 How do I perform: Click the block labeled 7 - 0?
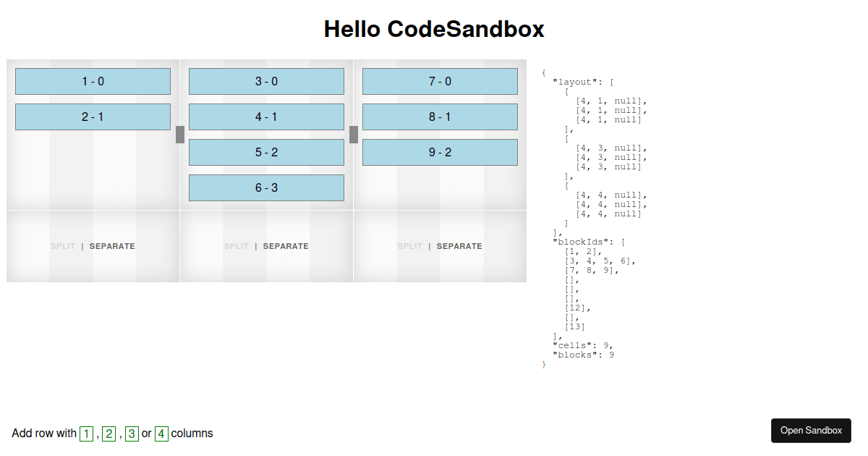coord(440,82)
